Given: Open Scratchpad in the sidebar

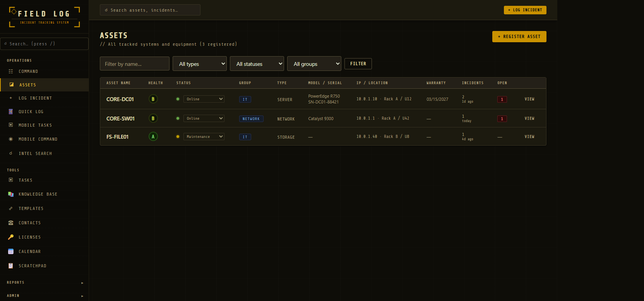Looking at the screenshot, I should tap(45, 266).
